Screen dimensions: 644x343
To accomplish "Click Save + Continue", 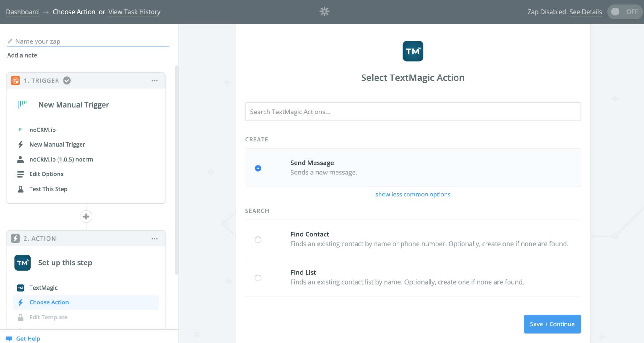I will [x=552, y=324].
